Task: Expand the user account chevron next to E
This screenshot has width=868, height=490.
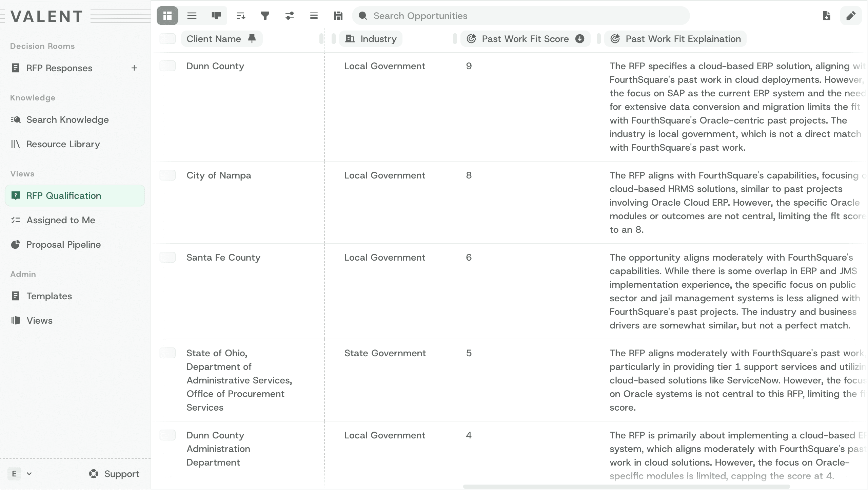Action: tap(29, 474)
